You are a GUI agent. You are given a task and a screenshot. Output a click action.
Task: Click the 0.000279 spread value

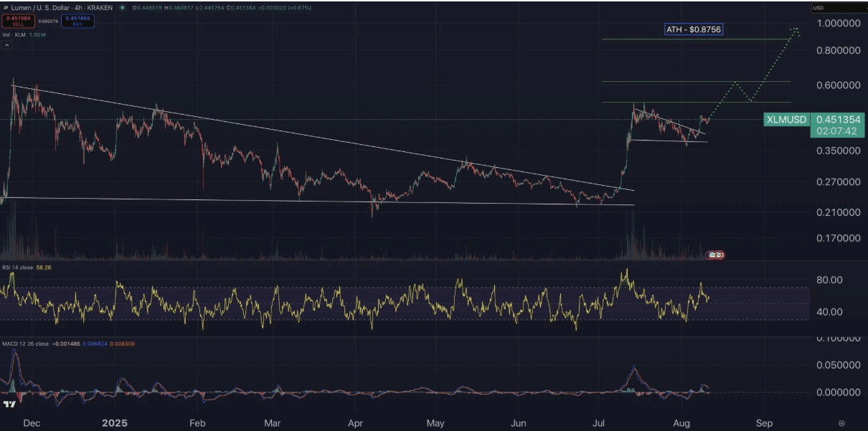tap(47, 22)
